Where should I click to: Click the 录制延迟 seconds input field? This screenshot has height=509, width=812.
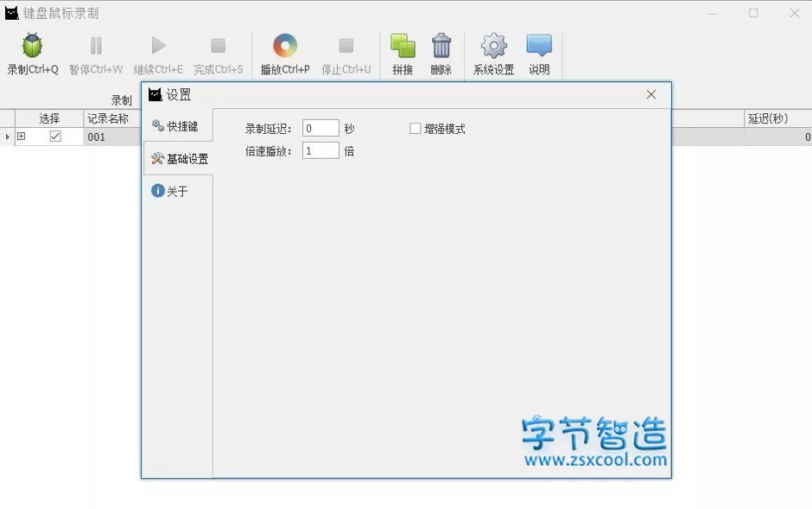pyautogui.click(x=320, y=129)
